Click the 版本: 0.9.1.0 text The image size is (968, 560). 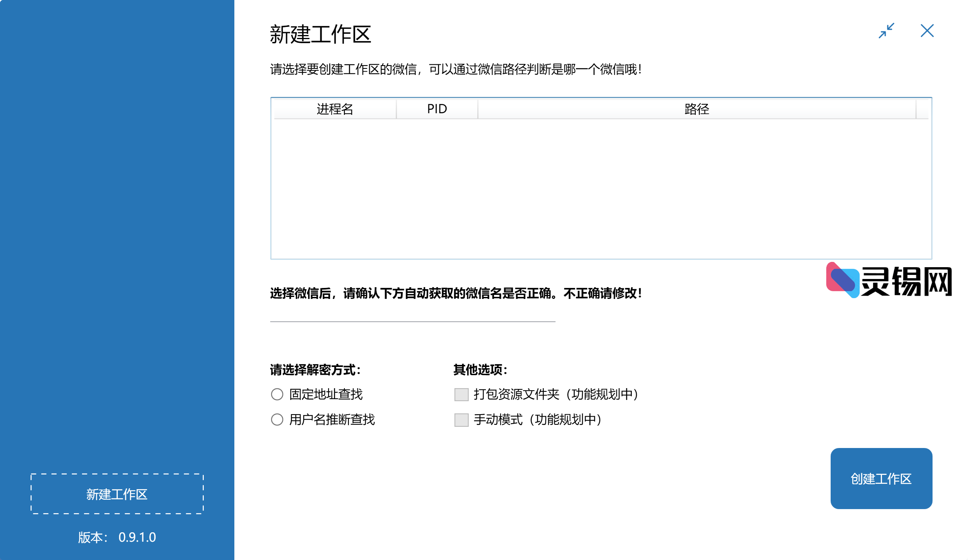(117, 537)
